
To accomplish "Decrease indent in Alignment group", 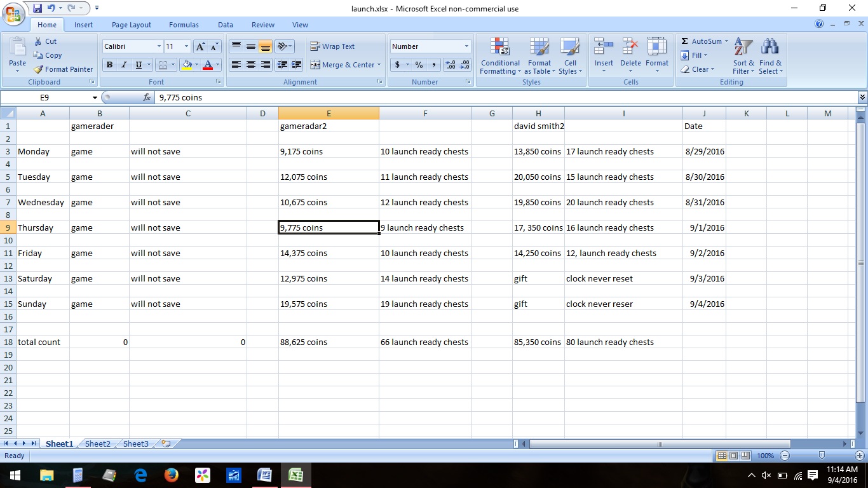I will [x=281, y=65].
